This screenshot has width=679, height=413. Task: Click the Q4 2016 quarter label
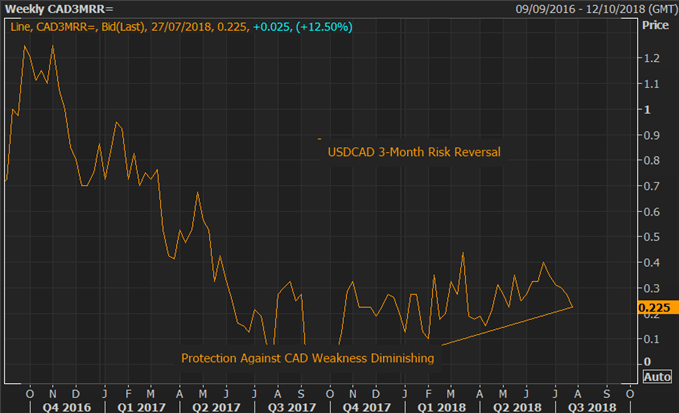pos(67,407)
